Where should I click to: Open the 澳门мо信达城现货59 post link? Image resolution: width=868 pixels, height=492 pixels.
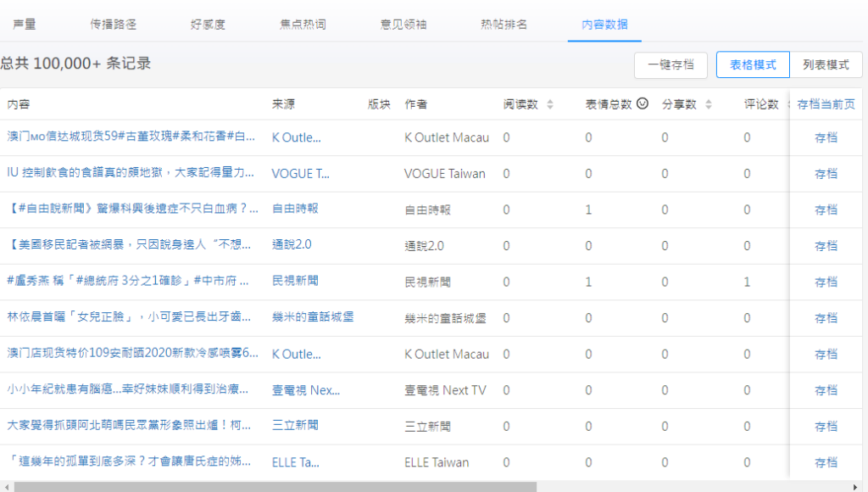click(131, 137)
